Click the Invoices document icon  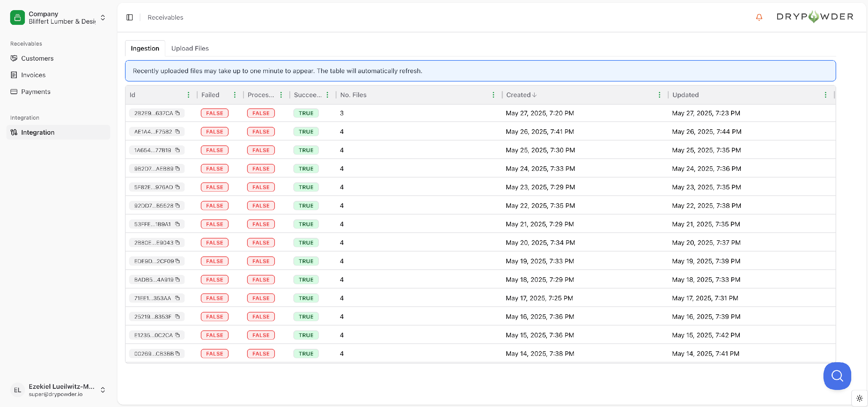click(x=14, y=75)
